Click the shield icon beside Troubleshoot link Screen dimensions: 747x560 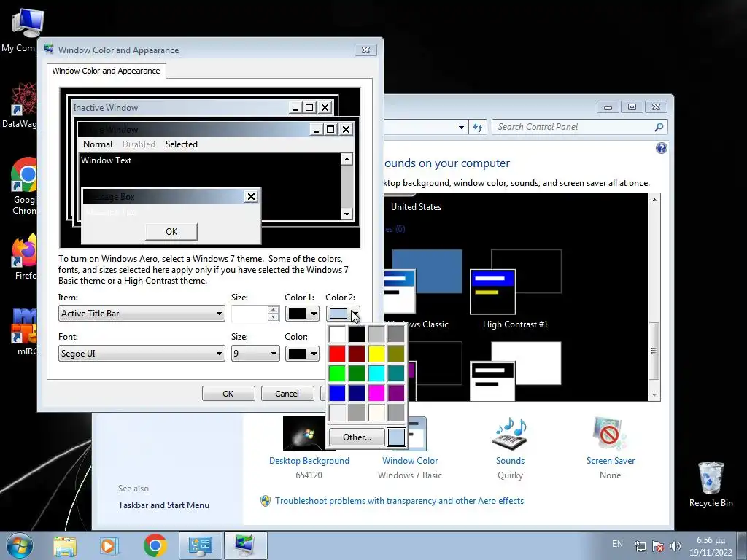[266, 501]
